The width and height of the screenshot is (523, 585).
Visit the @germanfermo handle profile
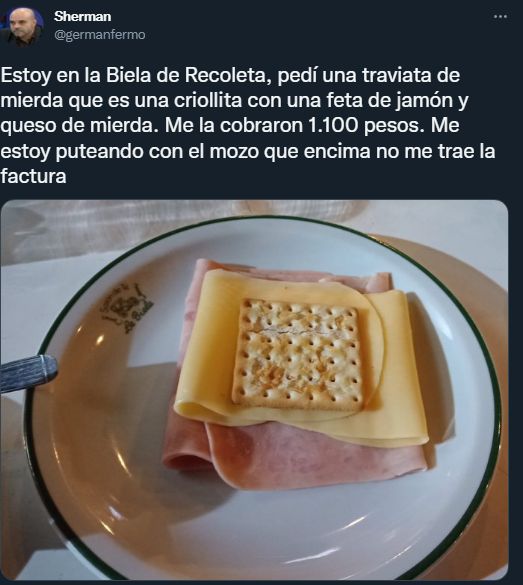(x=100, y=35)
